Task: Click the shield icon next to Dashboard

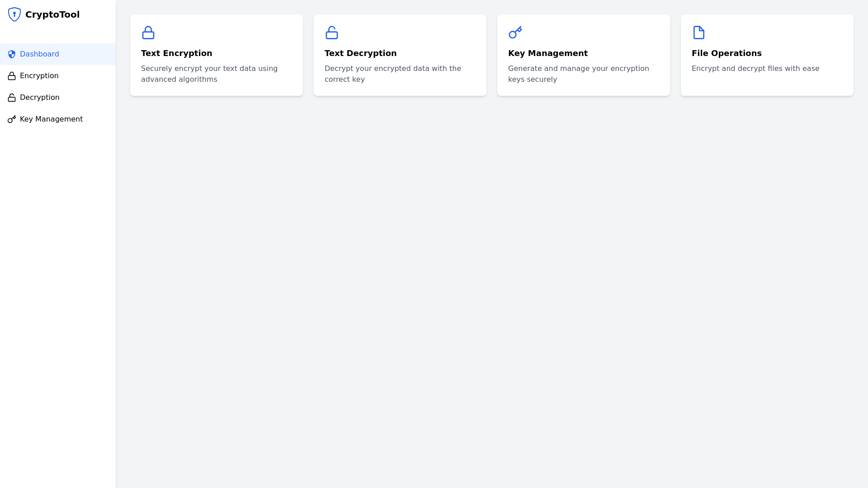Action: click(12, 54)
